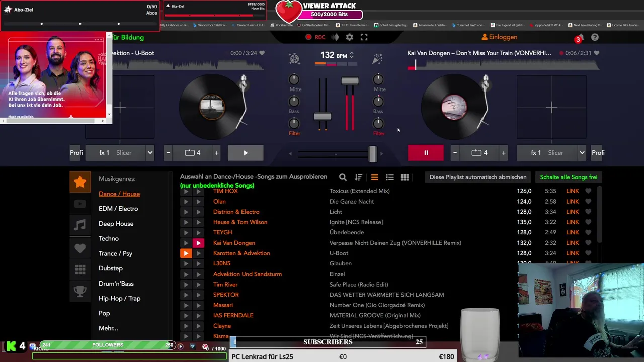Favorite the right deck Kai Van Dongen heart

tap(597, 53)
